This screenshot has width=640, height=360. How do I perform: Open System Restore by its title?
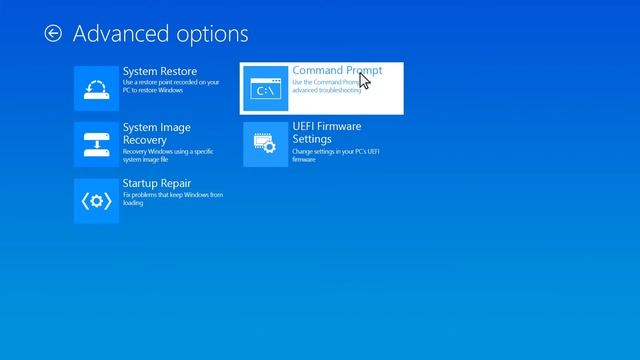click(x=160, y=71)
